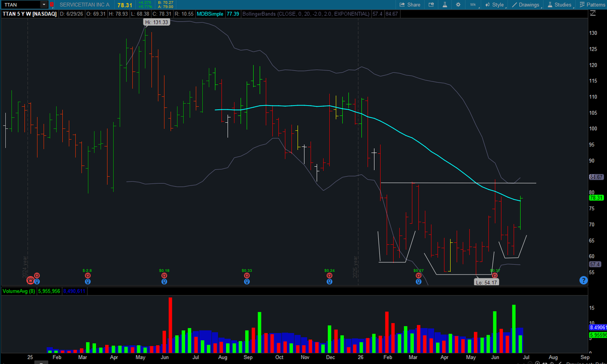Click the SERVICETITAN INC A company name
The width and height of the screenshot is (607, 364).
pyautogui.click(x=84, y=5)
